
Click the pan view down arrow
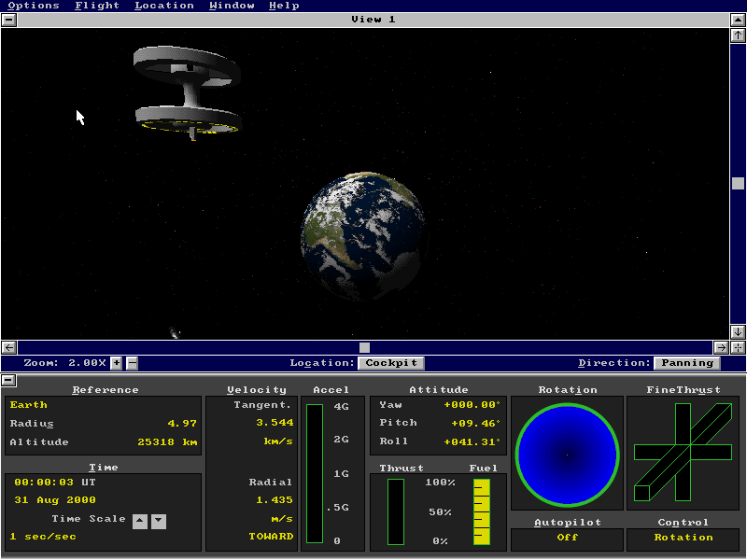click(738, 332)
